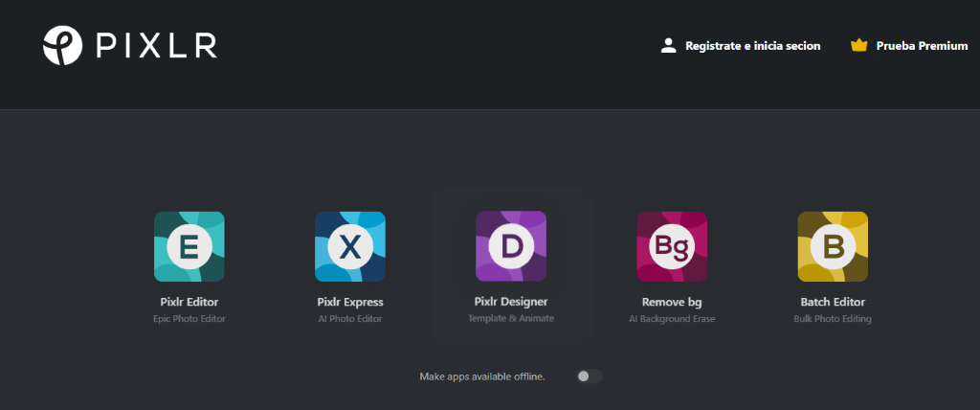
Task: Click the gold crown Premium icon
Action: pos(859,46)
